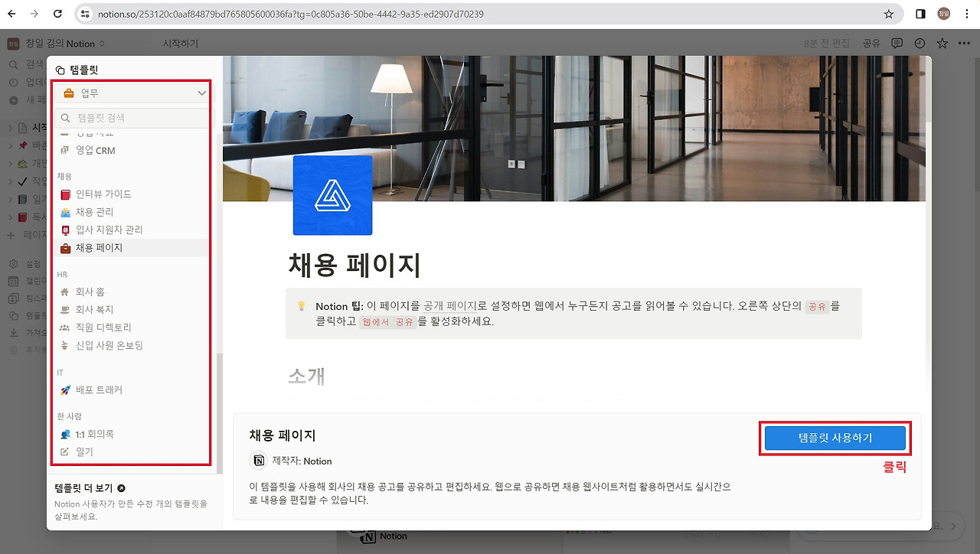Select the 1:1 회의록 template
This screenshot has width=980, height=554.
point(133,434)
